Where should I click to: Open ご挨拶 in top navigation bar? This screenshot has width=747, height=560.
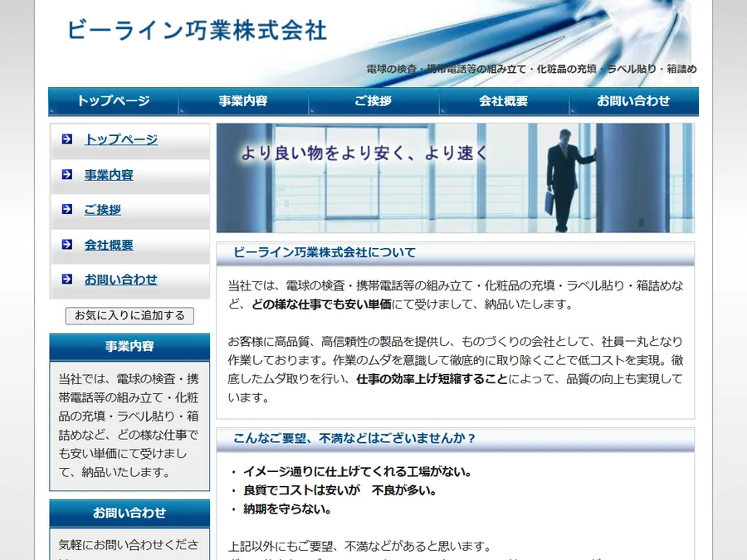pos(373,101)
